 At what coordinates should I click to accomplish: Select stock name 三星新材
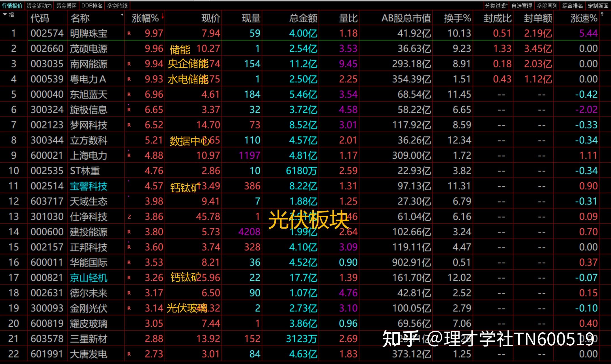coord(89,339)
